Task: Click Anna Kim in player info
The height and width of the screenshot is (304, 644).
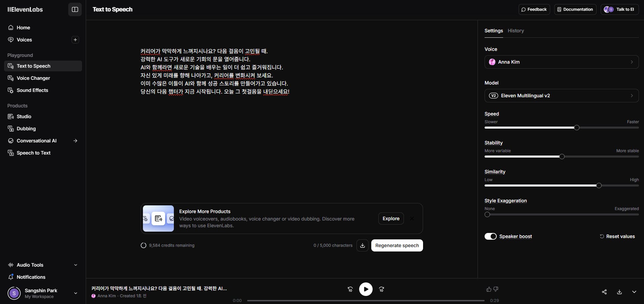Action: [x=107, y=296]
